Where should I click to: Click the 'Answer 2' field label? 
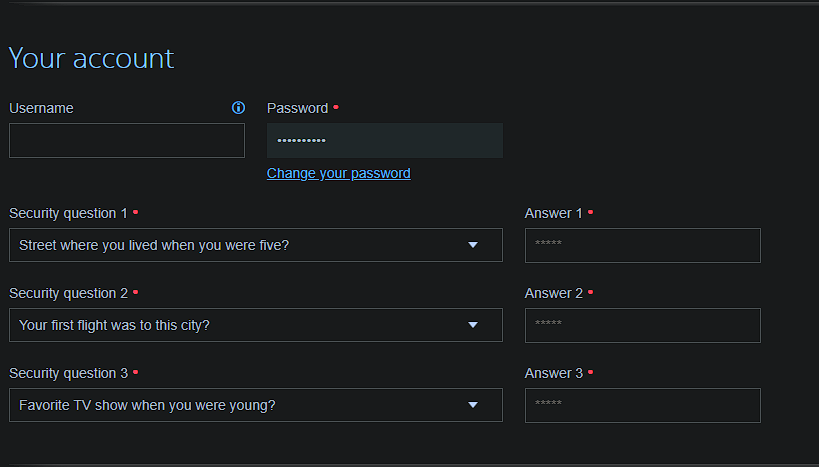point(553,293)
